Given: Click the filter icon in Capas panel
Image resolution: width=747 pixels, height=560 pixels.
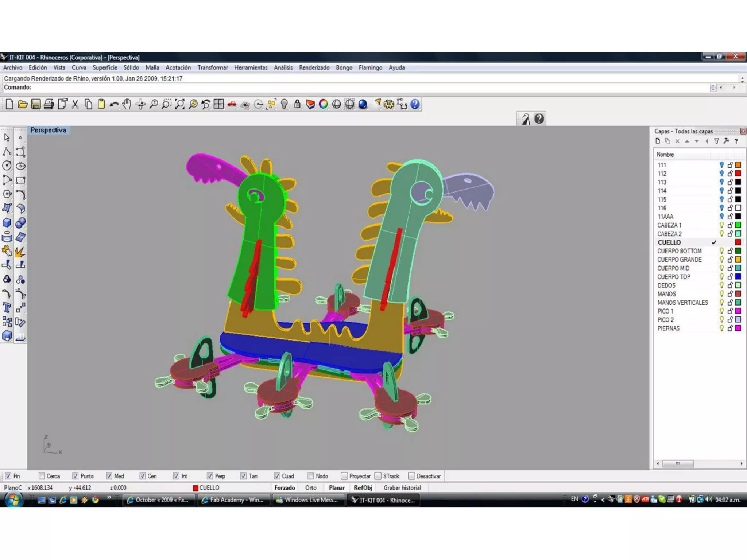Looking at the screenshot, I should (x=716, y=141).
